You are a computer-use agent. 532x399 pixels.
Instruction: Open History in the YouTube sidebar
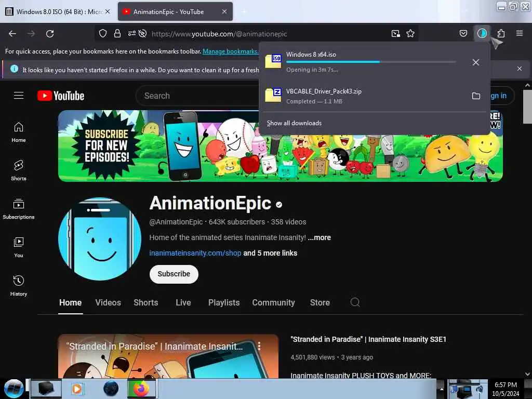click(19, 286)
